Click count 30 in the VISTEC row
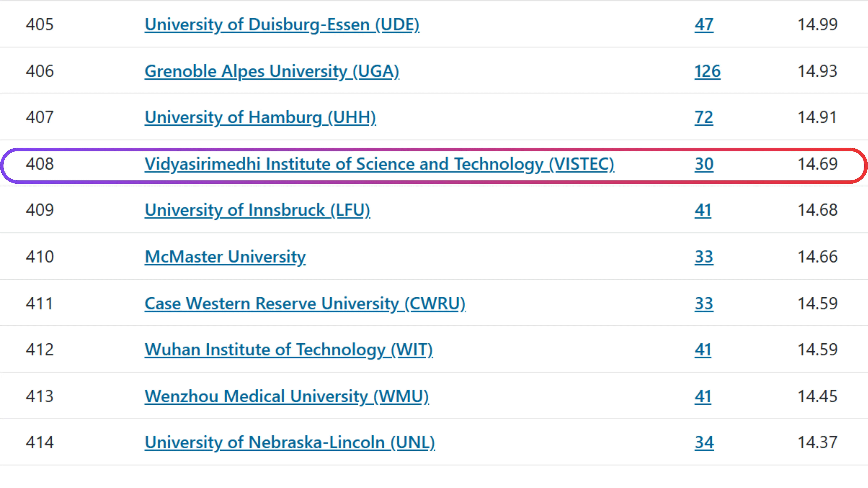Screen dimensions: 868x488 pos(704,164)
